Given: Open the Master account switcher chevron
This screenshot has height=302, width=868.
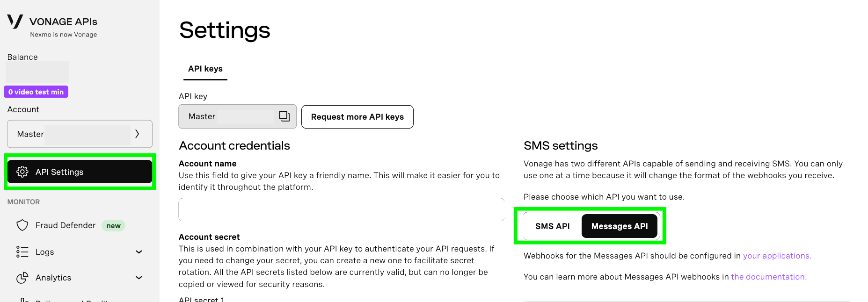Looking at the screenshot, I should pyautogui.click(x=137, y=134).
